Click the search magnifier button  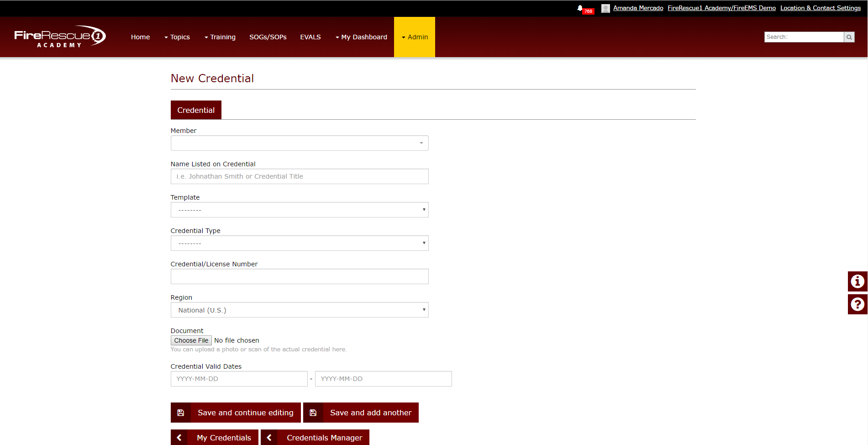849,37
